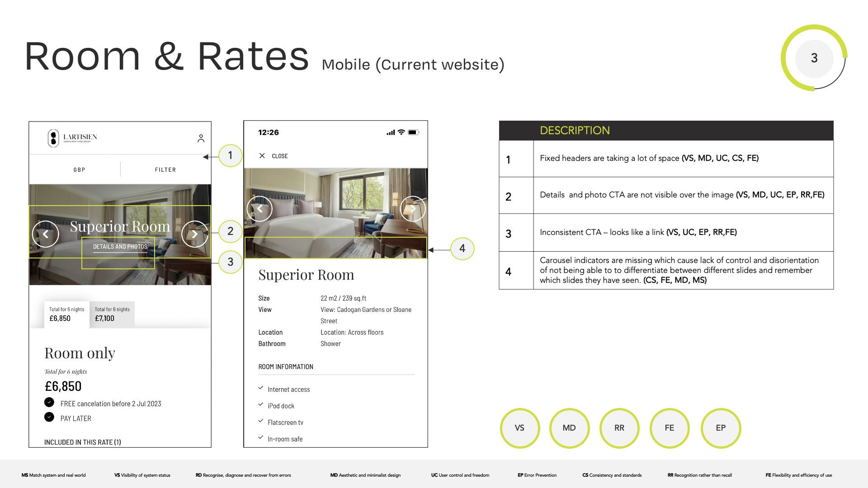
Task: Expand INCLUDED IN THIS RATE (1) section
Action: coord(82,442)
